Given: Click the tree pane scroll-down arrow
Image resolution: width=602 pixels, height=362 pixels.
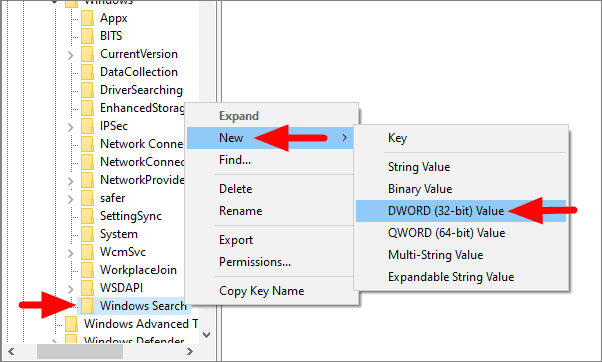Looking at the screenshot, I should (207, 335).
